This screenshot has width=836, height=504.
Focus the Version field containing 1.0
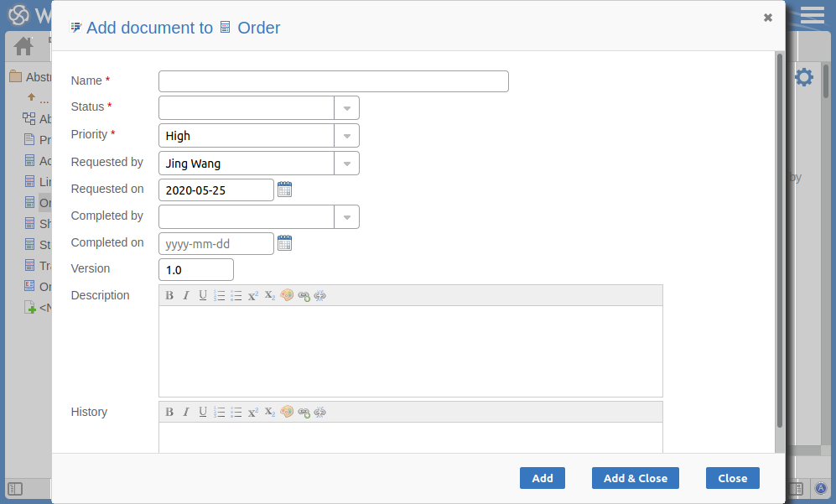[195, 270]
